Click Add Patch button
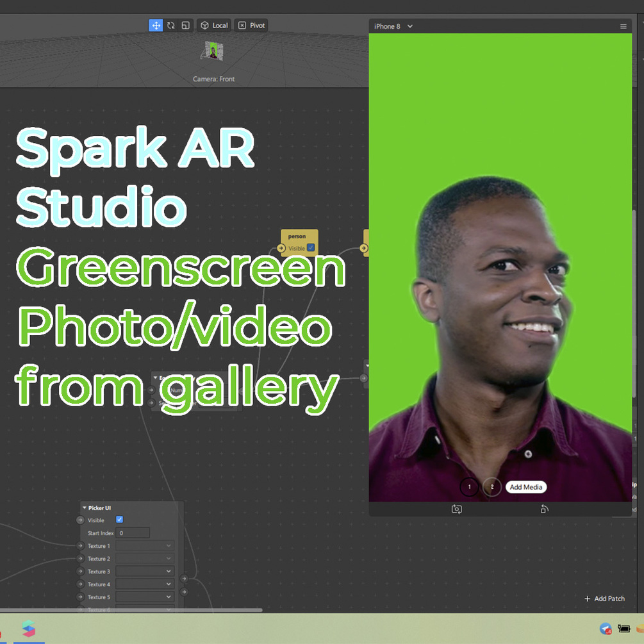This screenshot has width=644, height=644. click(x=604, y=599)
